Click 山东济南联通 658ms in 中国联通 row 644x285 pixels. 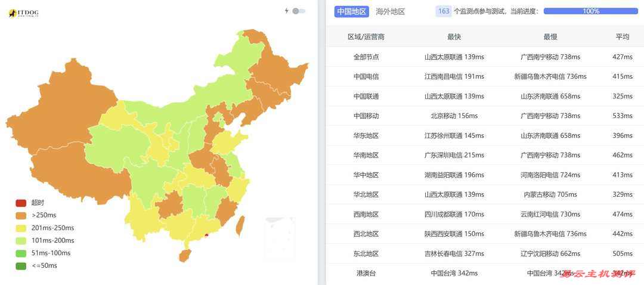point(550,96)
